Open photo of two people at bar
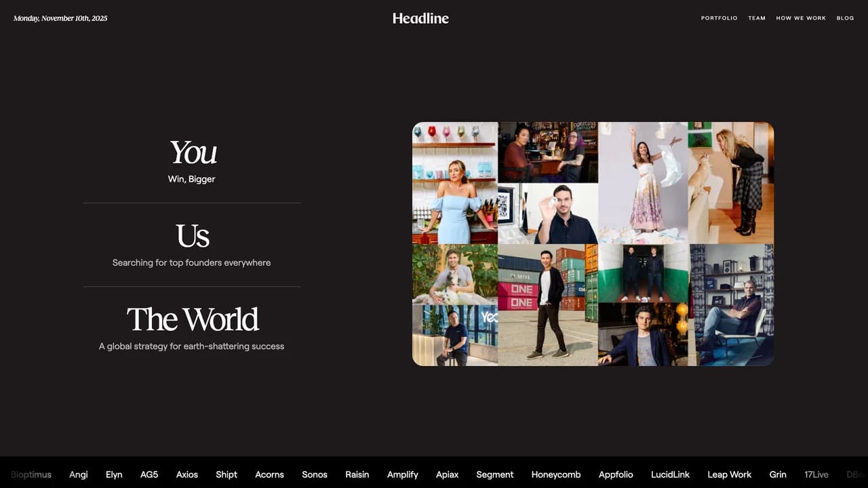 [548, 152]
